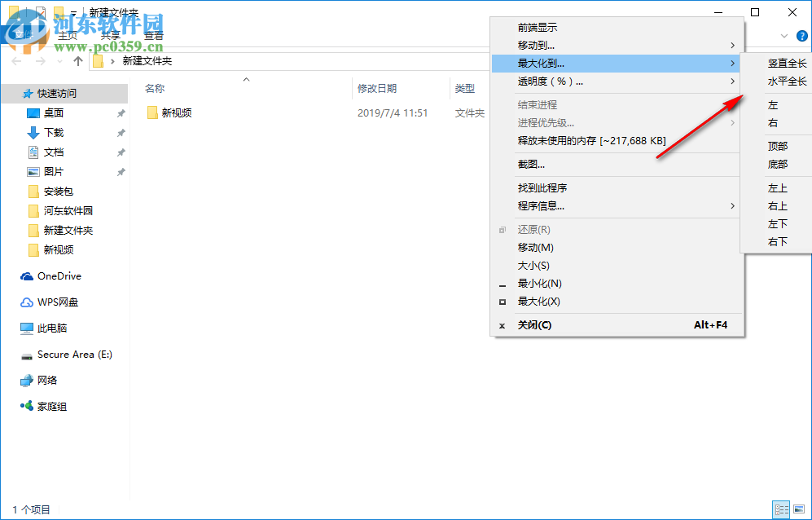Click the Secure Area (E:) drive icon
The height and width of the screenshot is (520, 812).
coord(27,354)
